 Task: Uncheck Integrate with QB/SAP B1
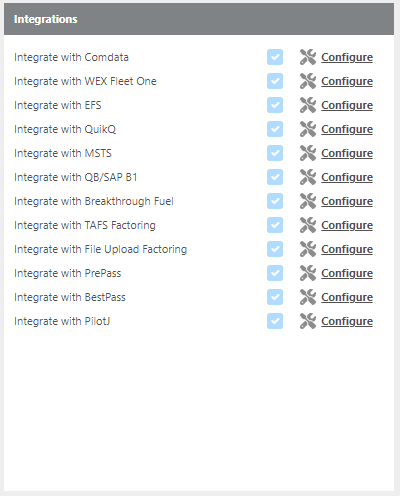point(275,177)
